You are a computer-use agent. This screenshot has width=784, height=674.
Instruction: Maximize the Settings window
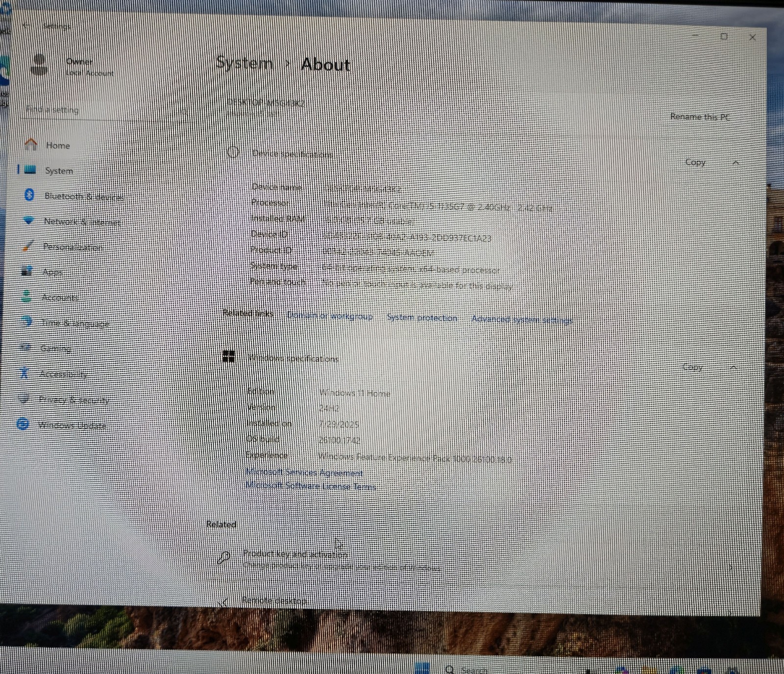[x=724, y=36]
